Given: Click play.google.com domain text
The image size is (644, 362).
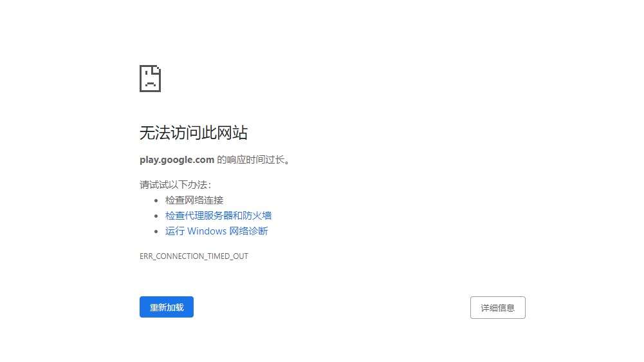Looking at the screenshot, I should coord(177,160).
